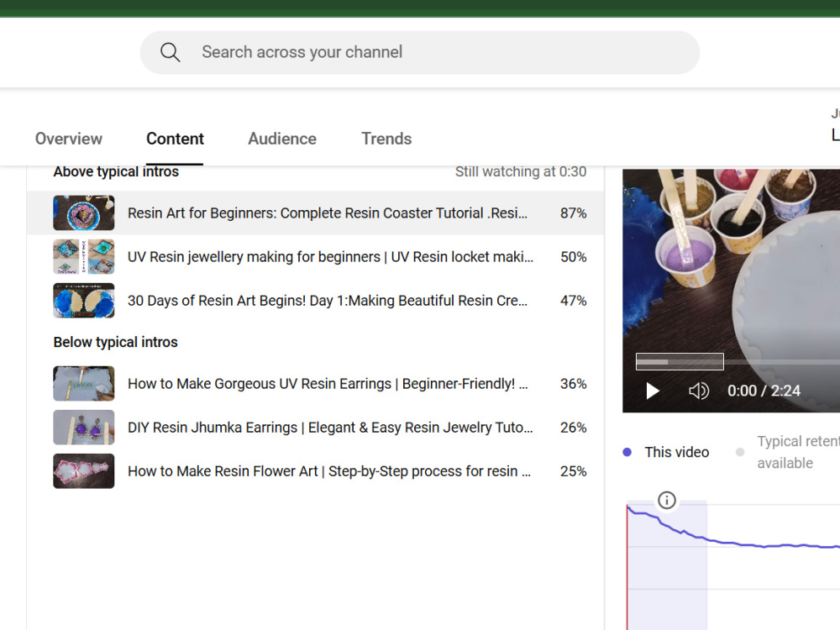Click the retention chart info icon

(x=666, y=501)
